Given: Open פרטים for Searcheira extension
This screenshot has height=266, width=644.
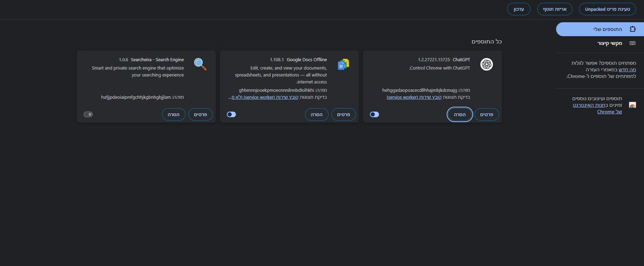Looking at the screenshot, I should coord(200,114).
